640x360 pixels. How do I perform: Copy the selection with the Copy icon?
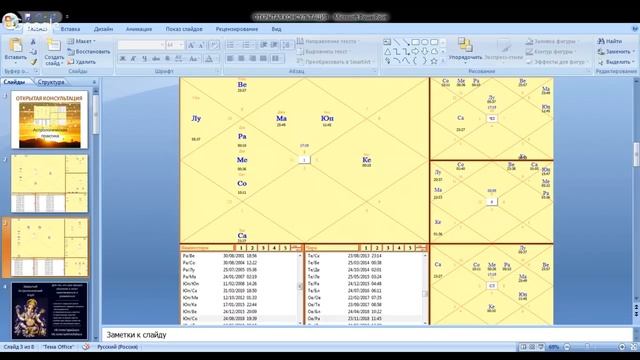(x=33, y=52)
